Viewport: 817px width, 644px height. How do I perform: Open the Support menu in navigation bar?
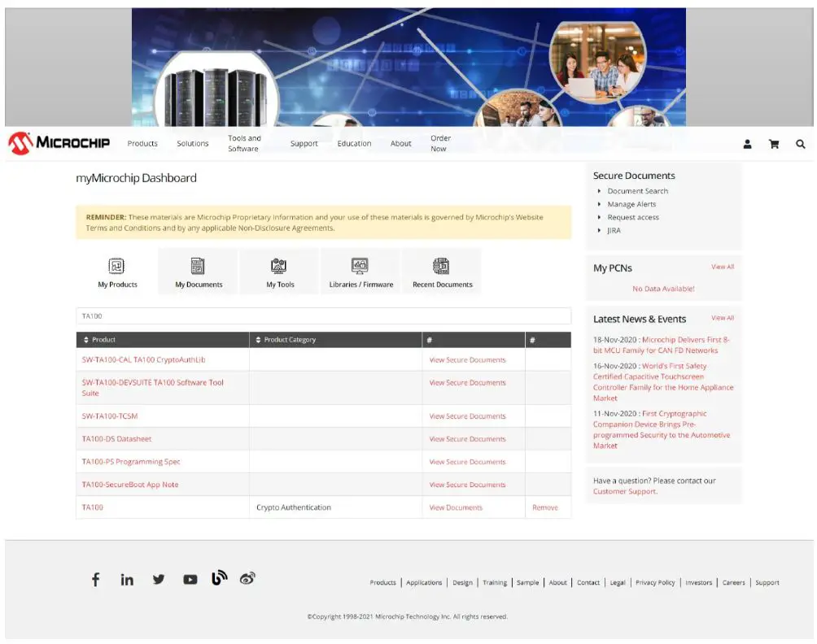click(x=304, y=143)
